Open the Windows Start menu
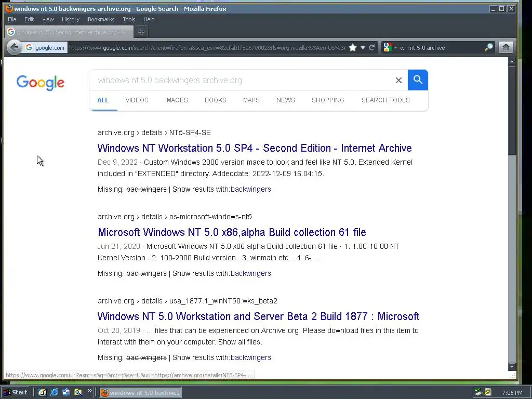Image resolution: width=532 pixels, height=399 pixels. [x=16, y=393]
